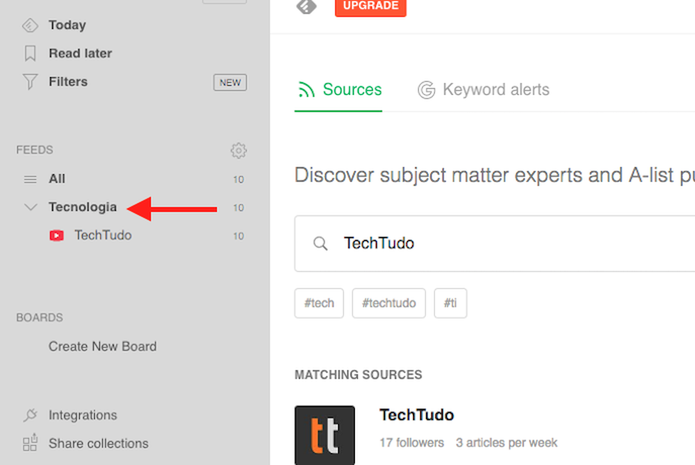695x465 pixels.
Task: Switch to the Sources tab
Action: click(338, 90)
